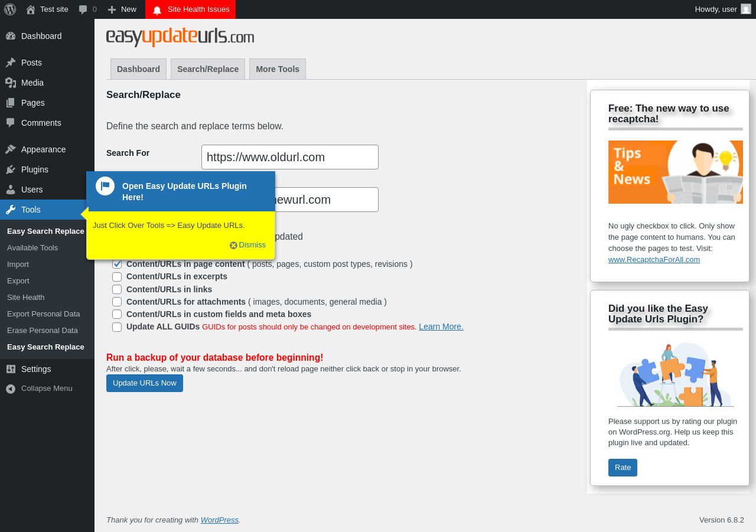Viewport: 756px width, 532px height.
Task: Click the Posts pushpin icon
Action: pyautogui.click(x=11, y=63)
